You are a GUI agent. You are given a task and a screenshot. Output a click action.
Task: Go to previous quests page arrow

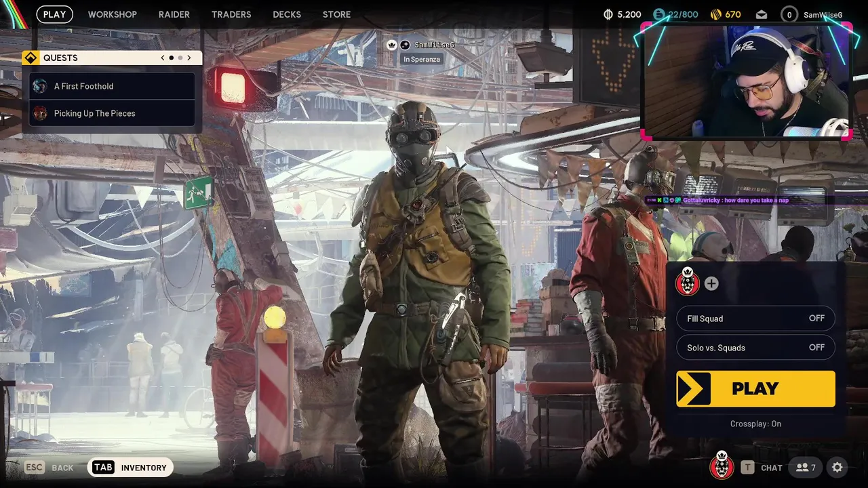(x=163, y=58)
